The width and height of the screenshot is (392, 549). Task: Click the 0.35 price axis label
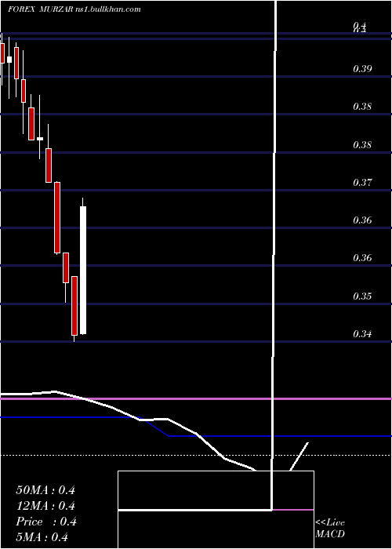[x=362, y=296]
